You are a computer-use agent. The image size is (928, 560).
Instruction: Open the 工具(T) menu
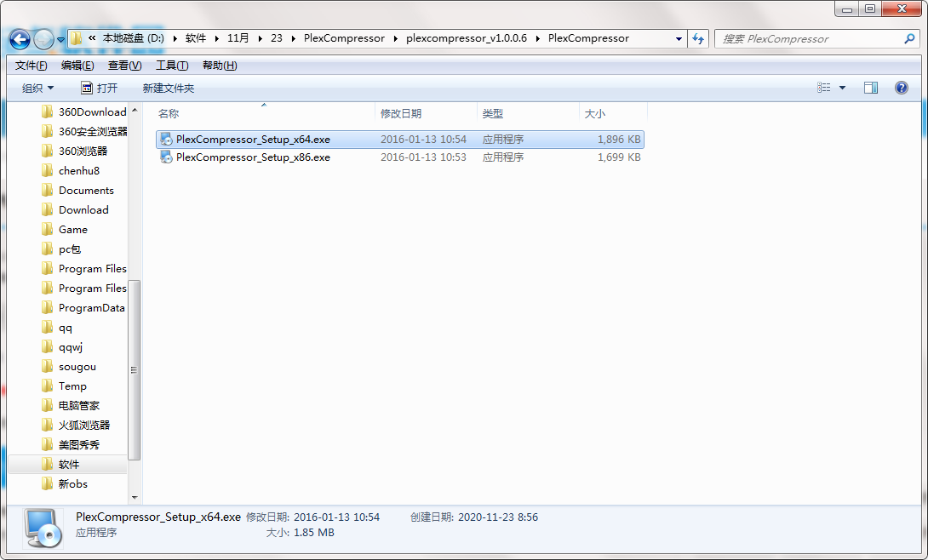tap(172, 65)
